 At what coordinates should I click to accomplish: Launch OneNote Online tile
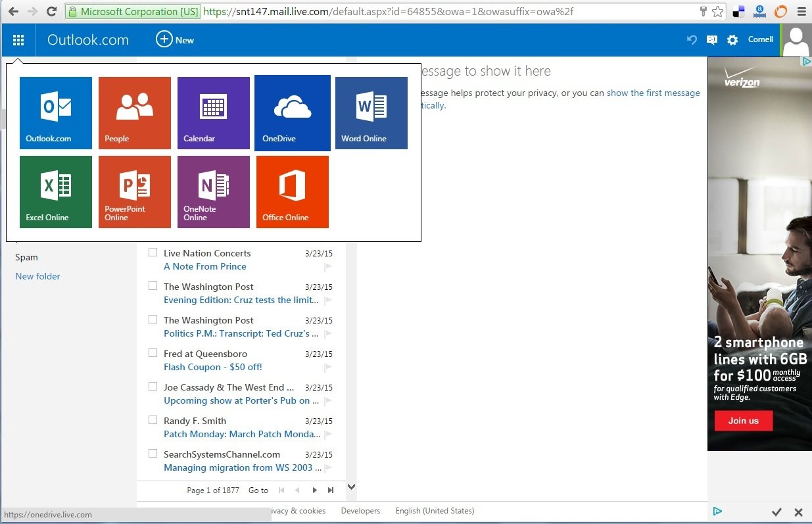214,192
